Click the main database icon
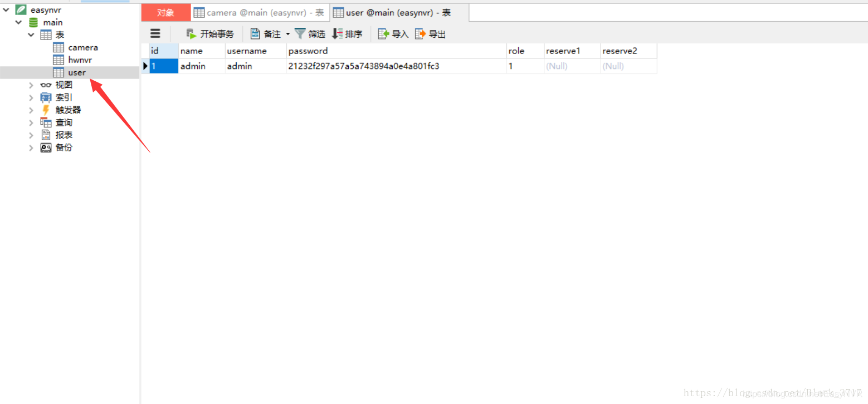Screen dimensions: 868x404 [33, 22]
